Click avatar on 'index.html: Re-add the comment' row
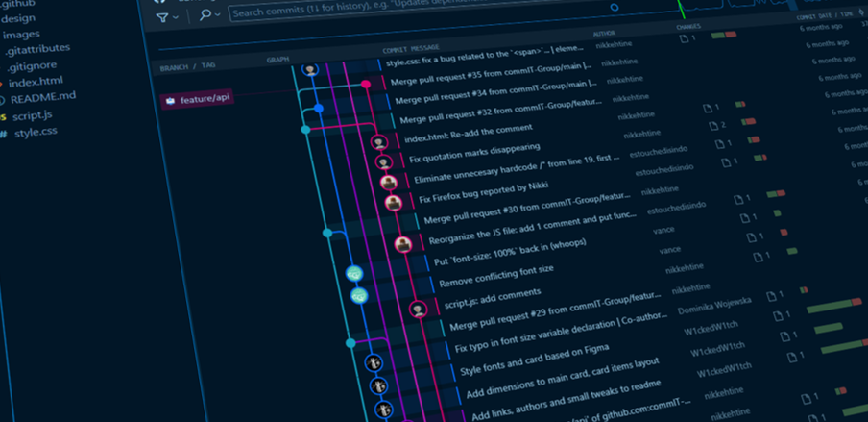The image size is (868, 422). [x=379, y=143]
